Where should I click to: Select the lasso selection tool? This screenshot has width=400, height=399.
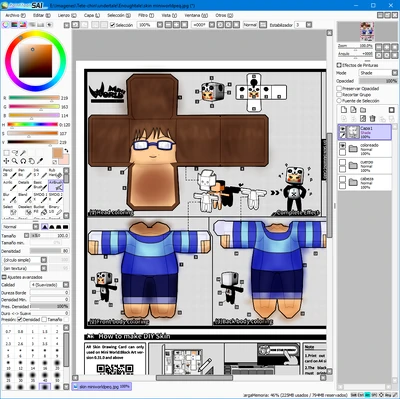pos(15,153)
